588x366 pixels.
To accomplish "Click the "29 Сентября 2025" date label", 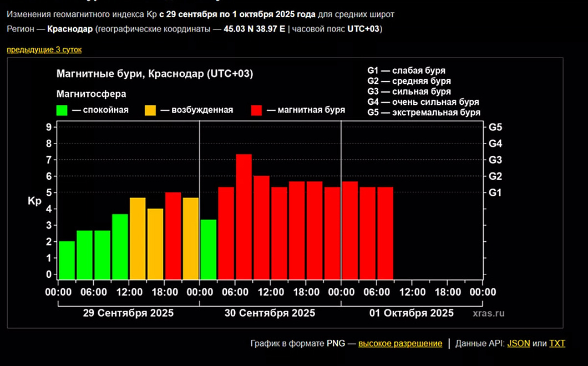I will (128, 313).
